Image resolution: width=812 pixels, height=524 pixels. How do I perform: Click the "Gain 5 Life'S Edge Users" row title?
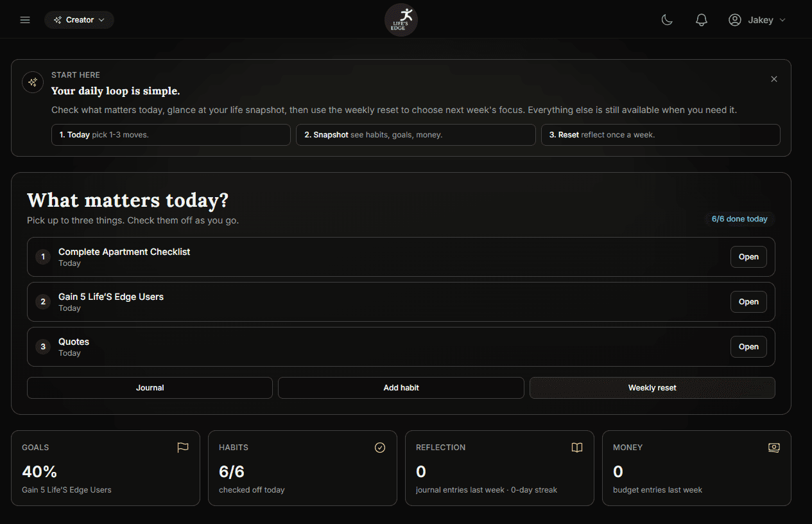click(x=111, y=297)
